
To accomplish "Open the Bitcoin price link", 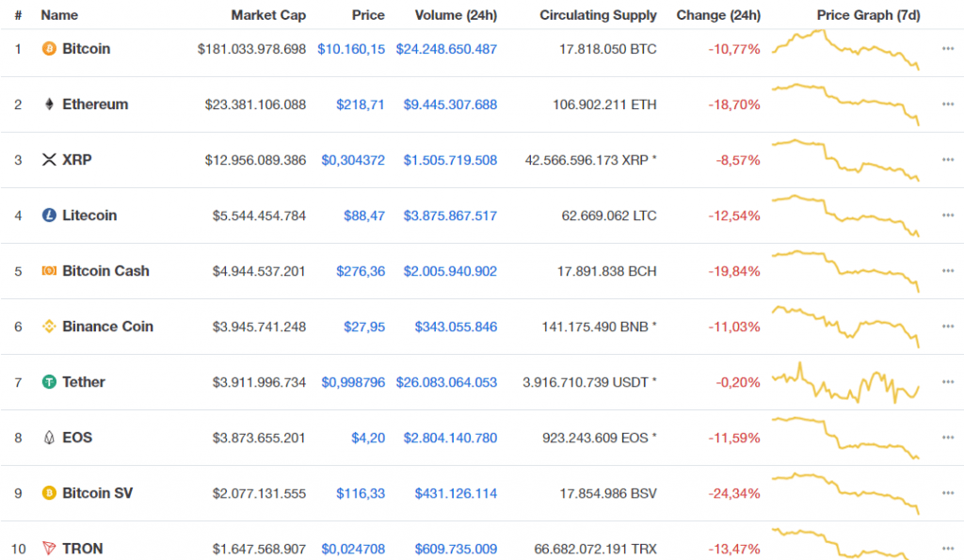I will point(352,49).
